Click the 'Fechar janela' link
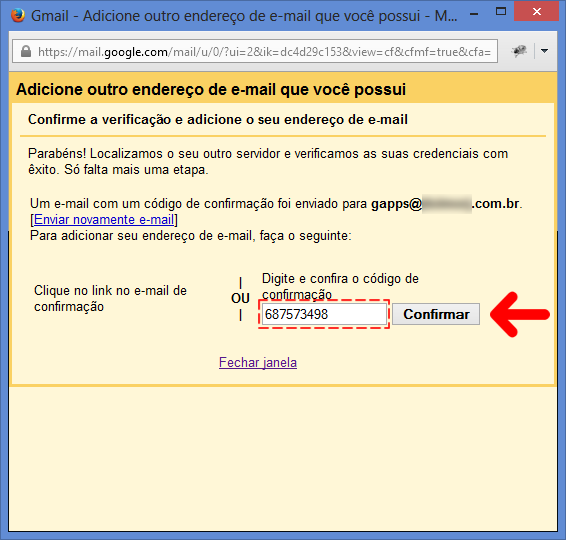The image size is (566, 540). [x=258, y=362]
